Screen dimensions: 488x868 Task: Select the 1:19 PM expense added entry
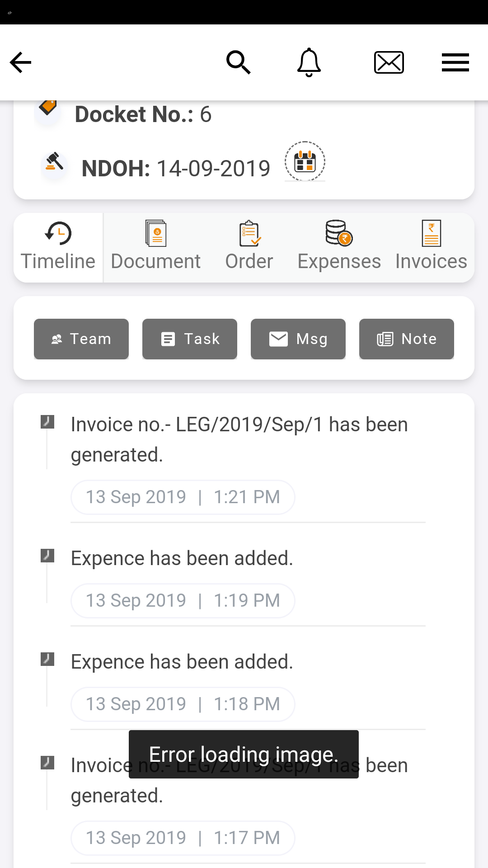(182, 558)
